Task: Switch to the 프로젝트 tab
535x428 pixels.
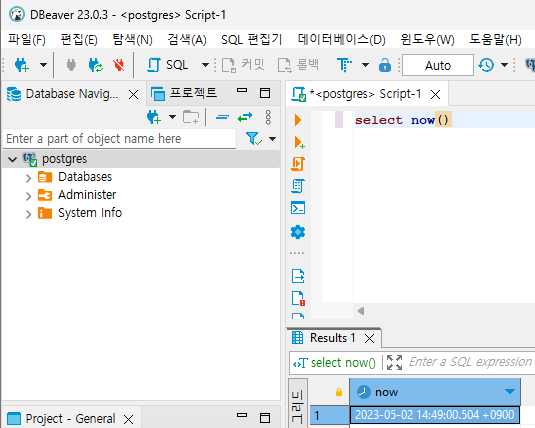Action: [x=184, y=93]
